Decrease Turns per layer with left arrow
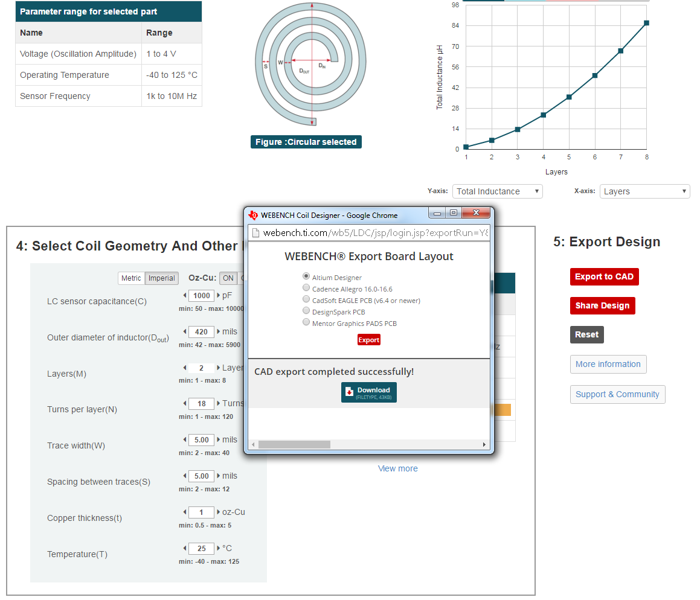This screenshot has height=600, width=700. pos(185,403)
